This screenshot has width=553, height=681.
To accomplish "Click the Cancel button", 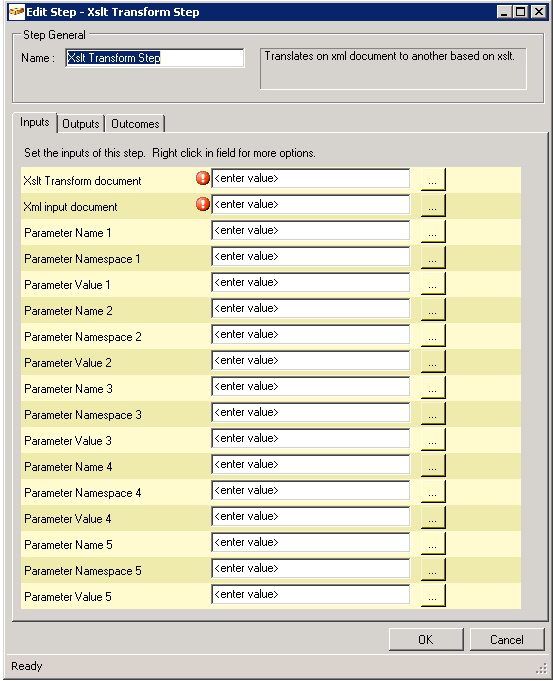I will [507, 639].
